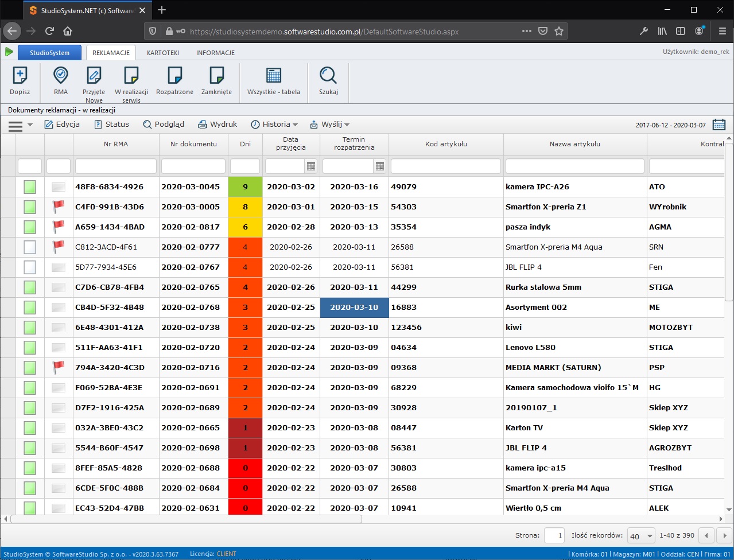Toggle the red flag on row C4F0-991B-43D6
This screenshot has width=734, height=560.
click(58, 207)
